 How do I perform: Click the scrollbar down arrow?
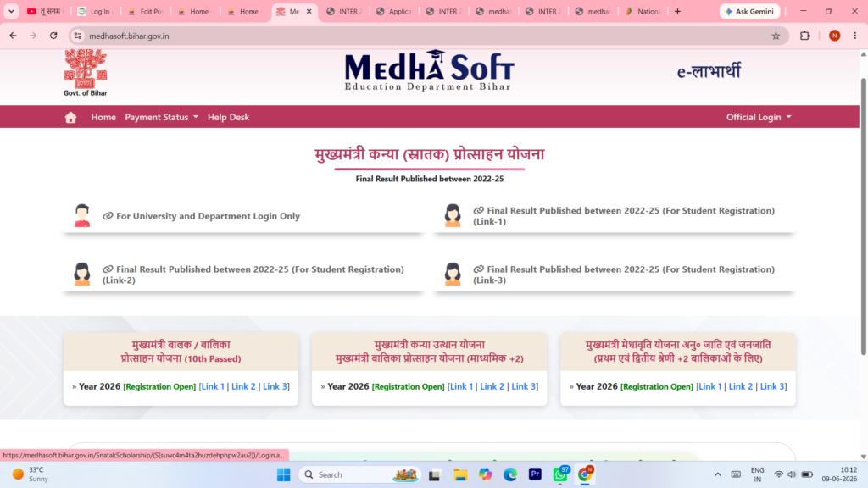863,457
